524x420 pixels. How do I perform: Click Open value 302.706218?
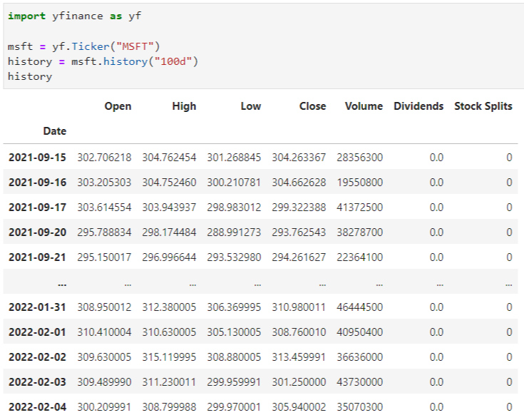[x=104, y=158]
